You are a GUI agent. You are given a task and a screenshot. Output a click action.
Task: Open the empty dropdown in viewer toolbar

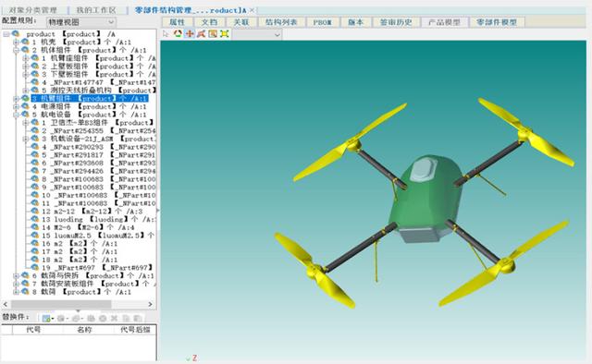(x=257, y=35)
